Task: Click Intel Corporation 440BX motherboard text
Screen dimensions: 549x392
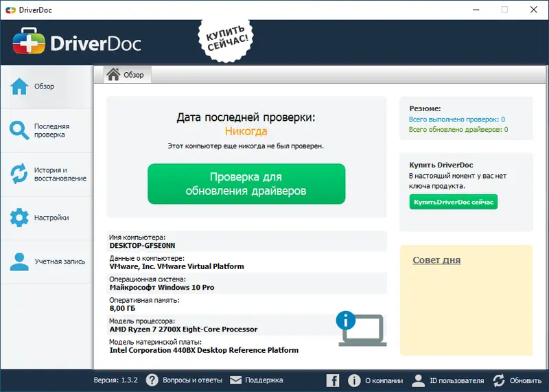Action: click(x=204, y=350)
